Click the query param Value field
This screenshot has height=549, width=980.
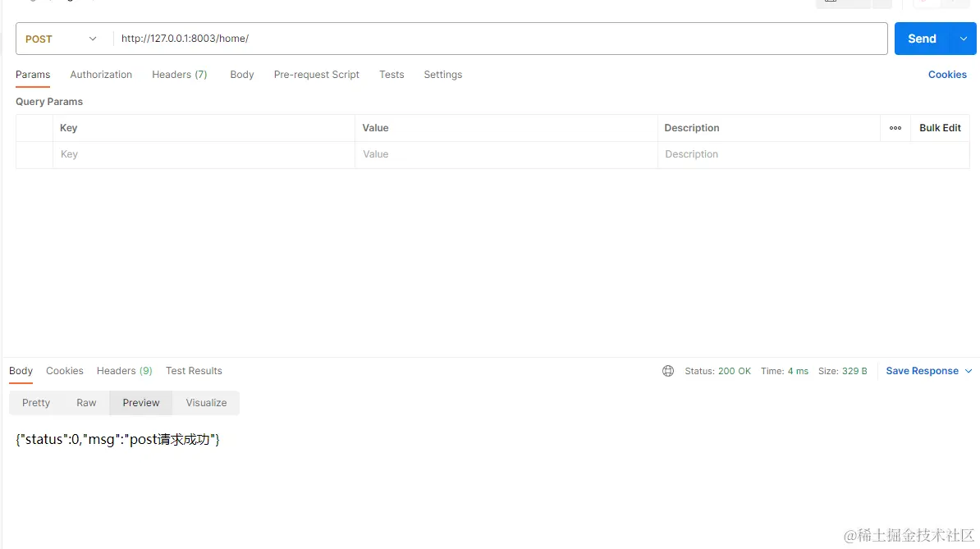pyautogui.click(x=506, y=154)
